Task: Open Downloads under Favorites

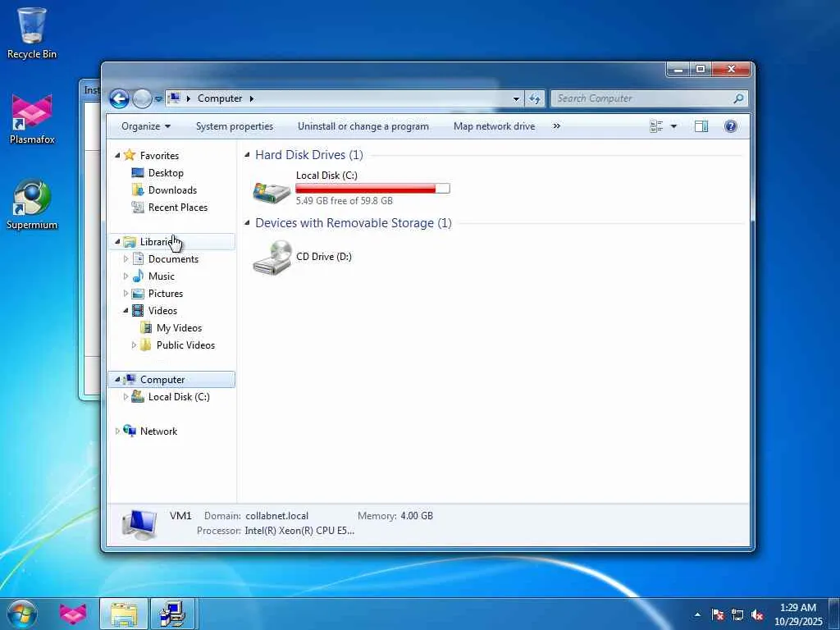Action: (172, 190)
